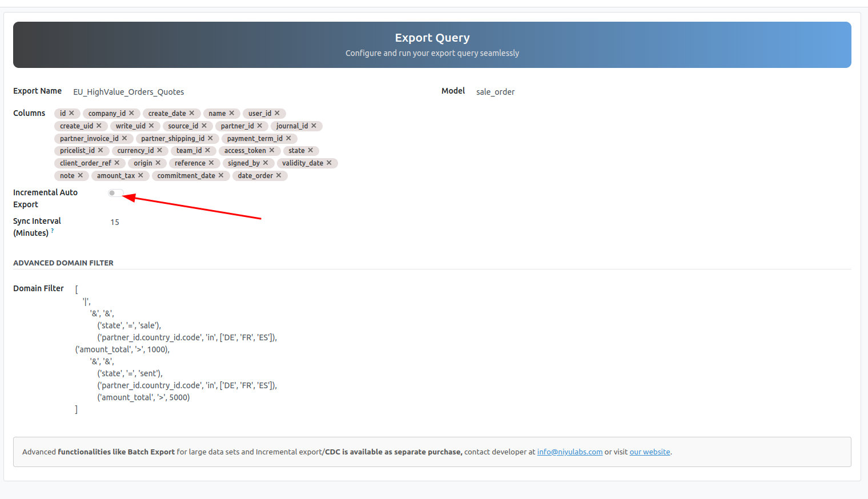This screenshot has height=499, width=868.
Task: Remove the access_token column tag
Action: tap(272, 150)
